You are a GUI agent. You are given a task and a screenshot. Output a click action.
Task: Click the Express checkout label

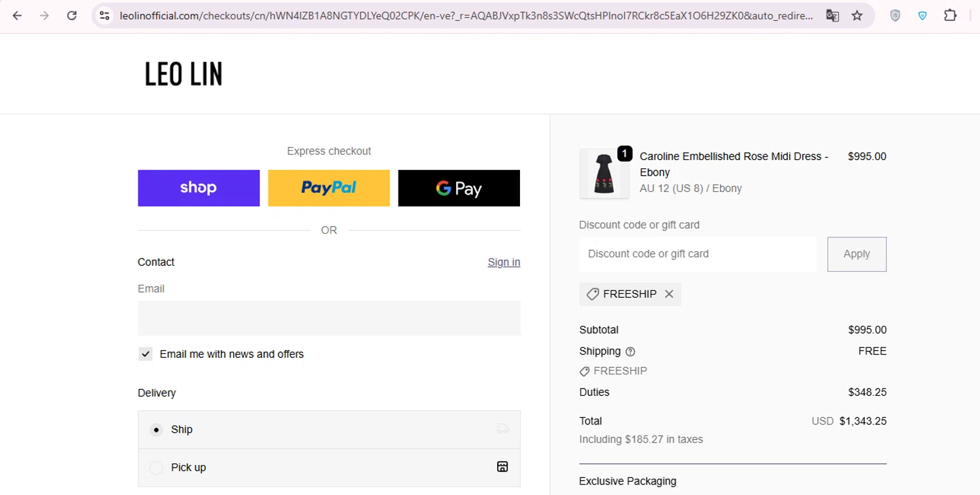[x=329, y=151]
